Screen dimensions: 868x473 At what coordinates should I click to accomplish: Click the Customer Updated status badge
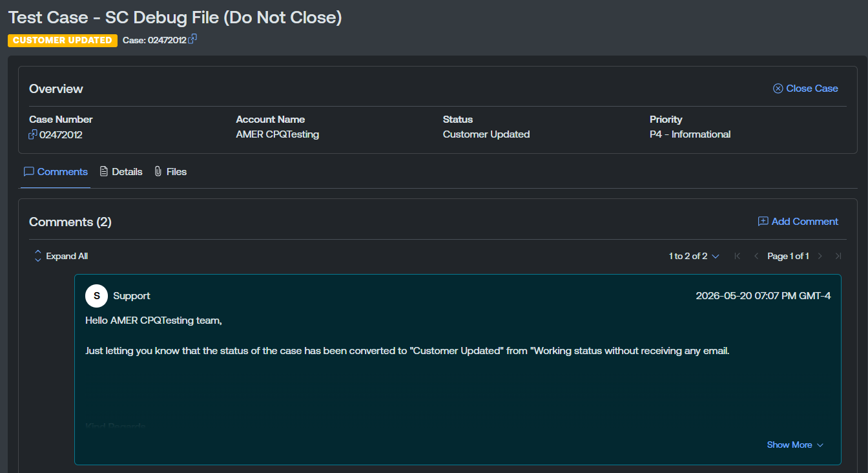pos(63,40)
